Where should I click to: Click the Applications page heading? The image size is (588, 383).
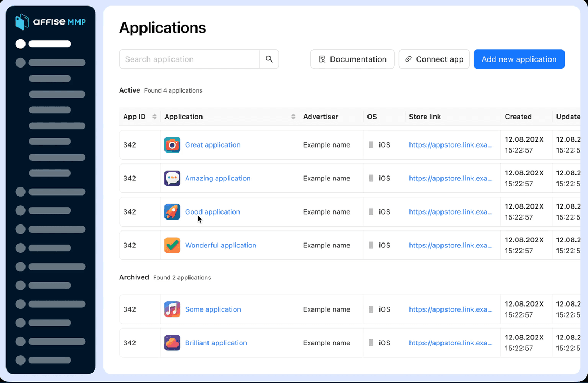(162, 28)
